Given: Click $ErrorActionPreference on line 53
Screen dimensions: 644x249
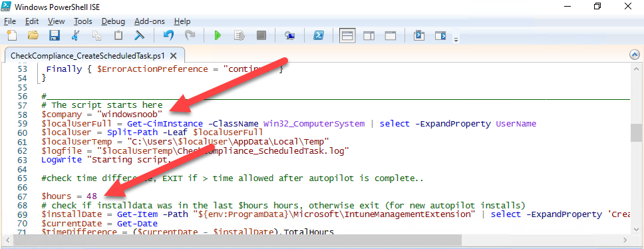Looking at the screenshot, I should point(152,69).
